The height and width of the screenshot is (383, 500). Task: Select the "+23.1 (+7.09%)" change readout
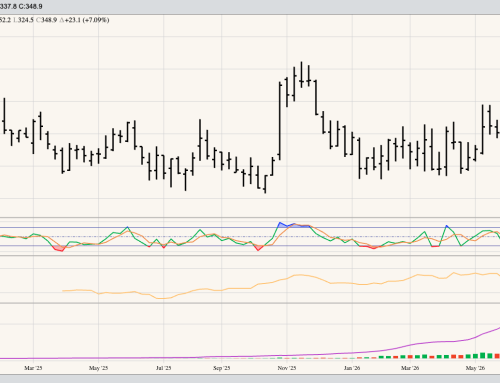tap(87, 20)
